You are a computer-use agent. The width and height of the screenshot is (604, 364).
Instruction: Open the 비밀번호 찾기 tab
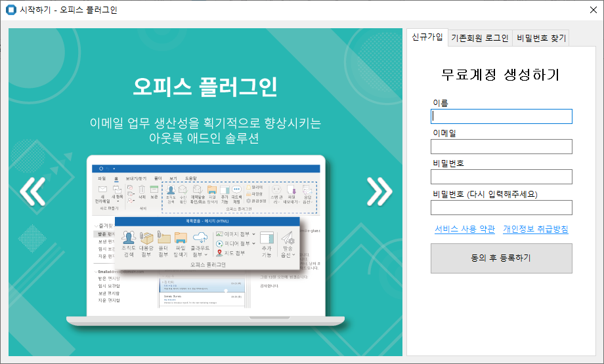pyautogui.click(x=541, y=38)
